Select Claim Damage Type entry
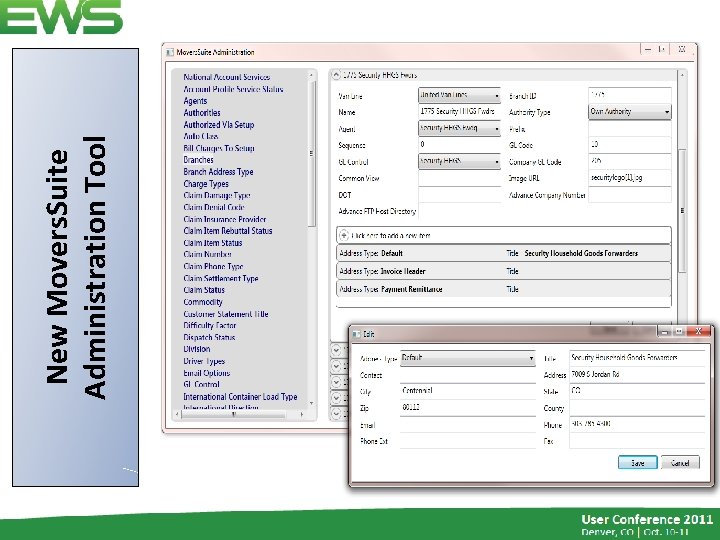 [x=217, y=195]
